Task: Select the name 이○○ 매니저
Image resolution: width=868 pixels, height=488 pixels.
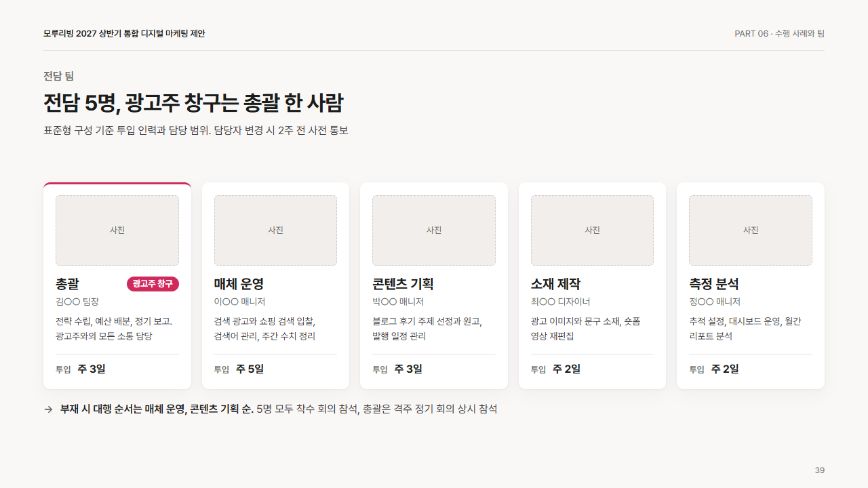Action: point(239,302)
